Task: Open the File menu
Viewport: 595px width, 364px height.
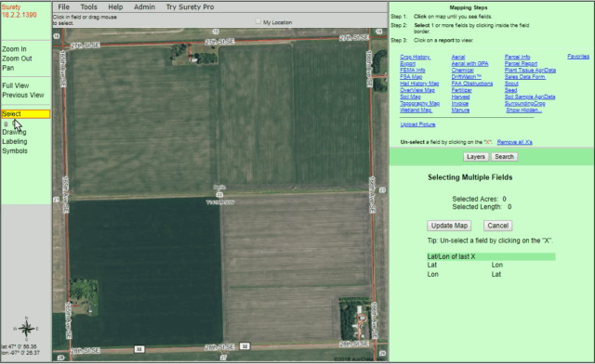Action: [x=64, y=6]
